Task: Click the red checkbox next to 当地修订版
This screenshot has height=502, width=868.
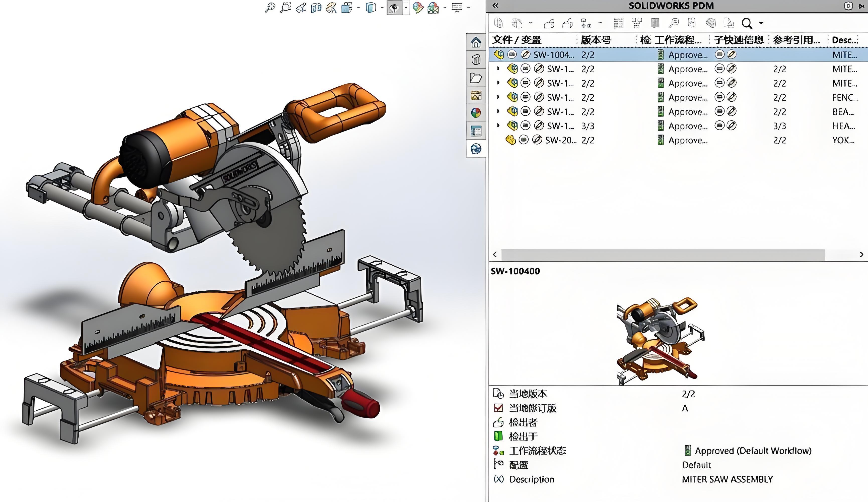Action: click(498, 408)
